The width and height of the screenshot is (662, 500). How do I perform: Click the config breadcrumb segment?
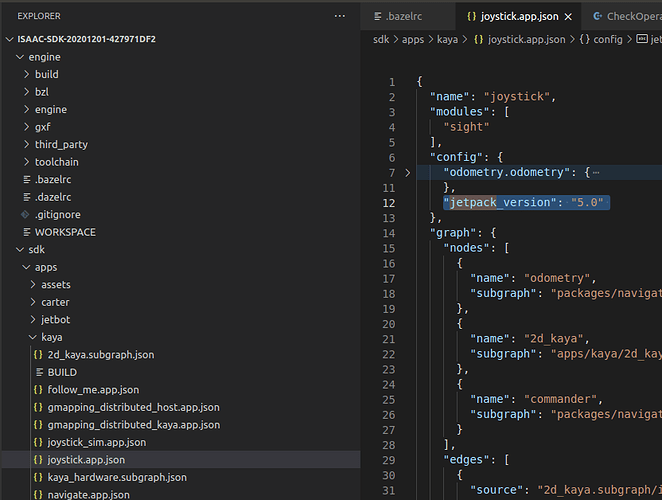coord(608,40)
